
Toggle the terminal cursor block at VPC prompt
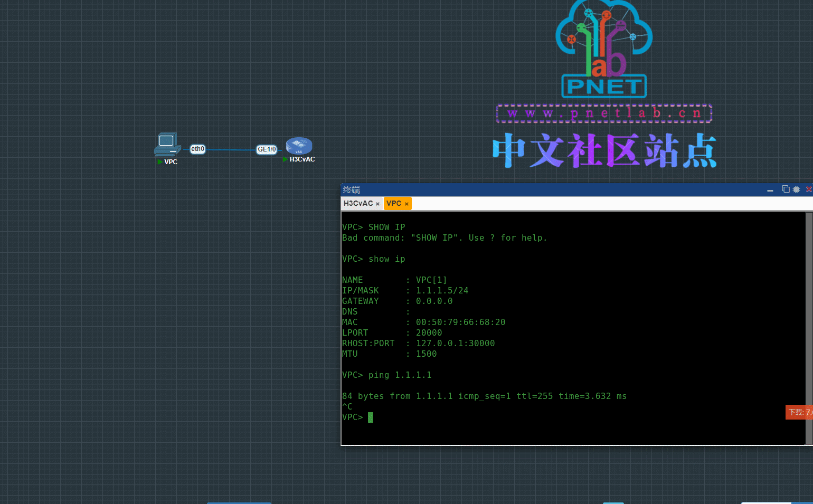(x=371, y=417)
